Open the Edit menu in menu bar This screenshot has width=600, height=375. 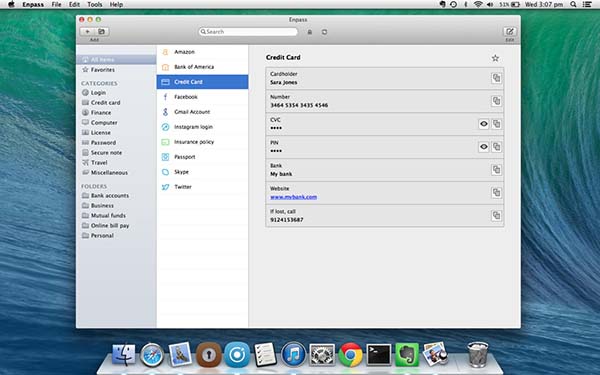click(x=74, y=5)
